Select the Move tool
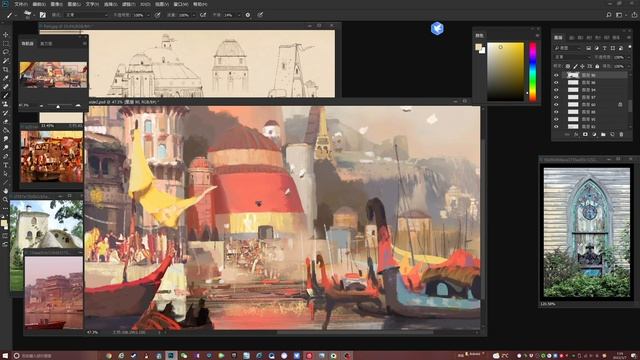Image resolution: width=640 pixels, height=360 pixels. click(x=6, y=35)
